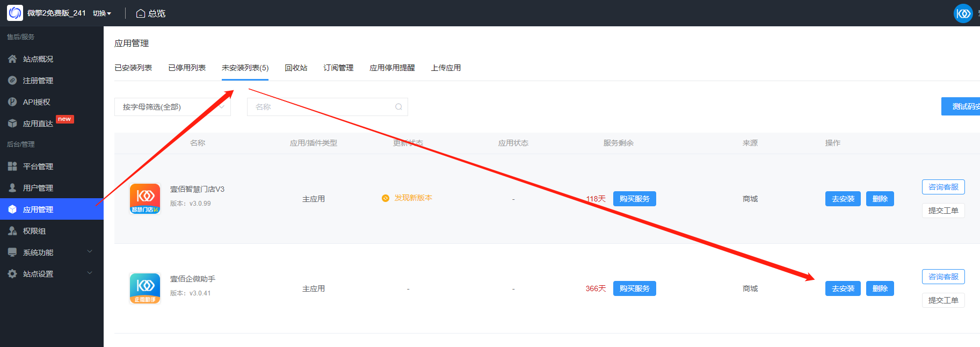Viewport: 980px width, 347px height.
Task: Click the 壹佰企微助手 app name
Action: tap(193, 279)
